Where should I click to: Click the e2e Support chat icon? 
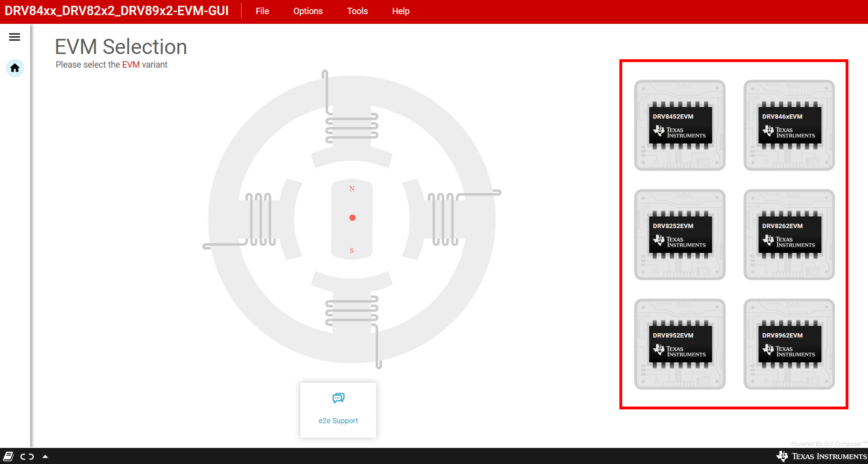tap(338, 398)
